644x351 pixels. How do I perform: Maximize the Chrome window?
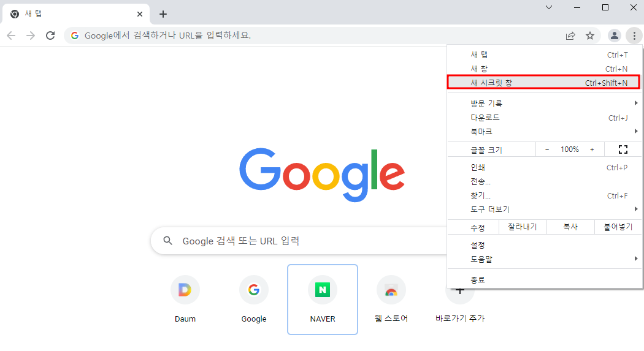pos(605,7)
